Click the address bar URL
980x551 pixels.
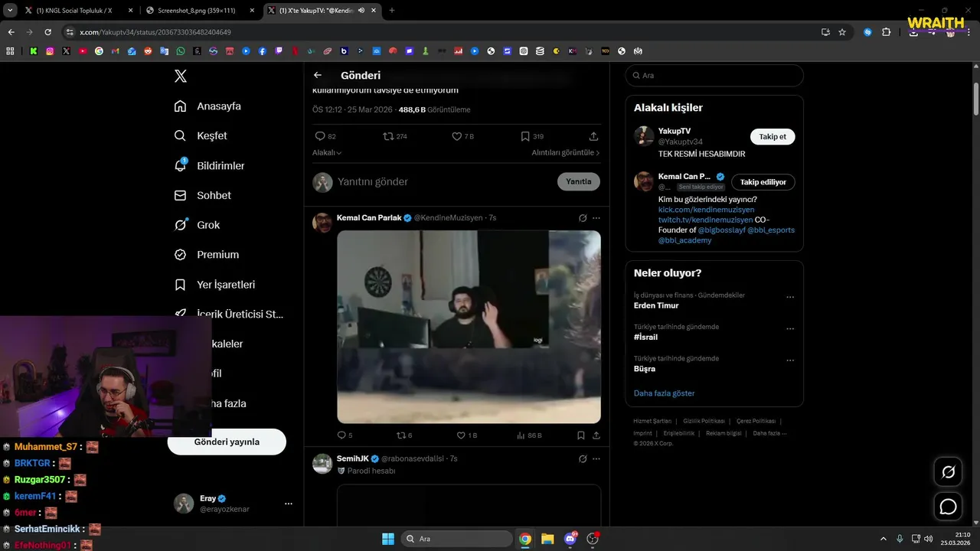coord(155,32)
